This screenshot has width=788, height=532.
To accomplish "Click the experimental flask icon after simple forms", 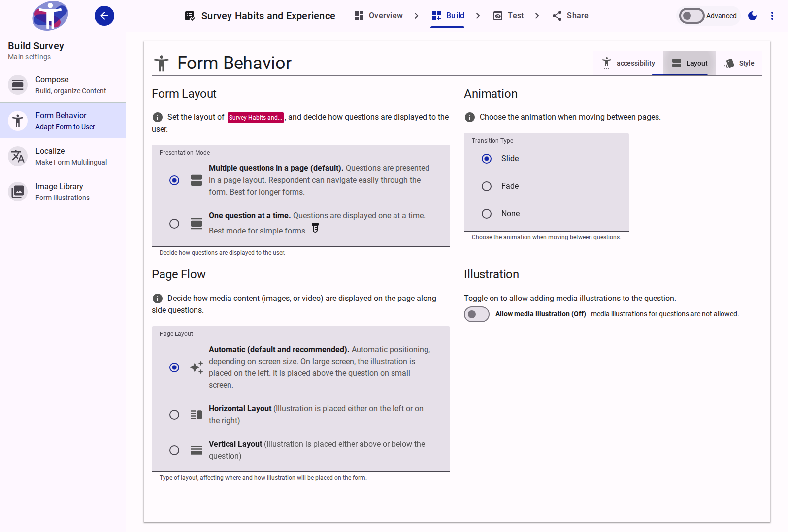I will (315, 228).
